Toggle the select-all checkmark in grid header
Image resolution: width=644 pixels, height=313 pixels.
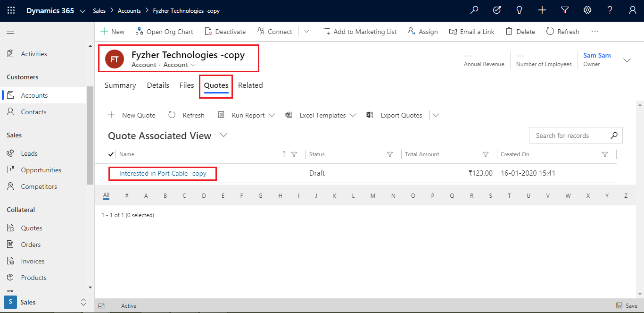pyautogui.click(x=111, y=154)
